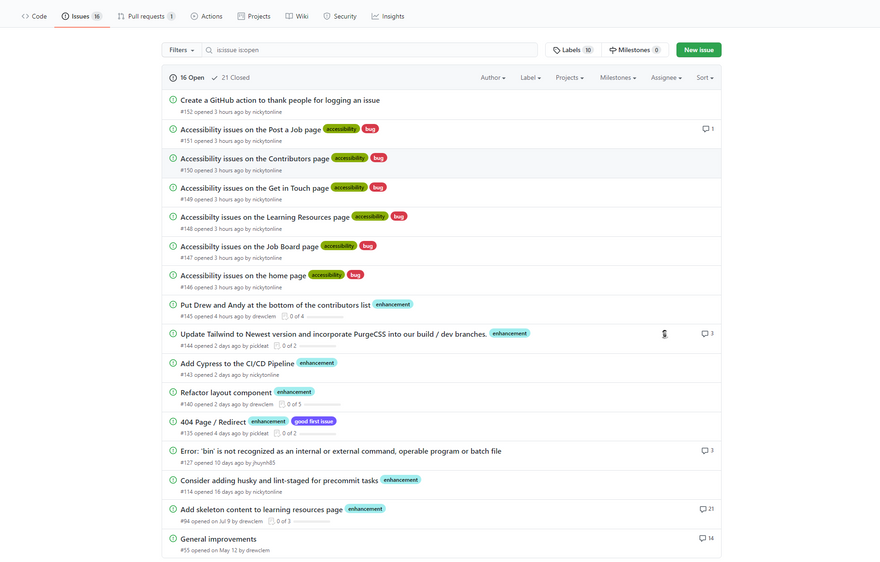
Task: Open the Labels list button
Action: 572,50
